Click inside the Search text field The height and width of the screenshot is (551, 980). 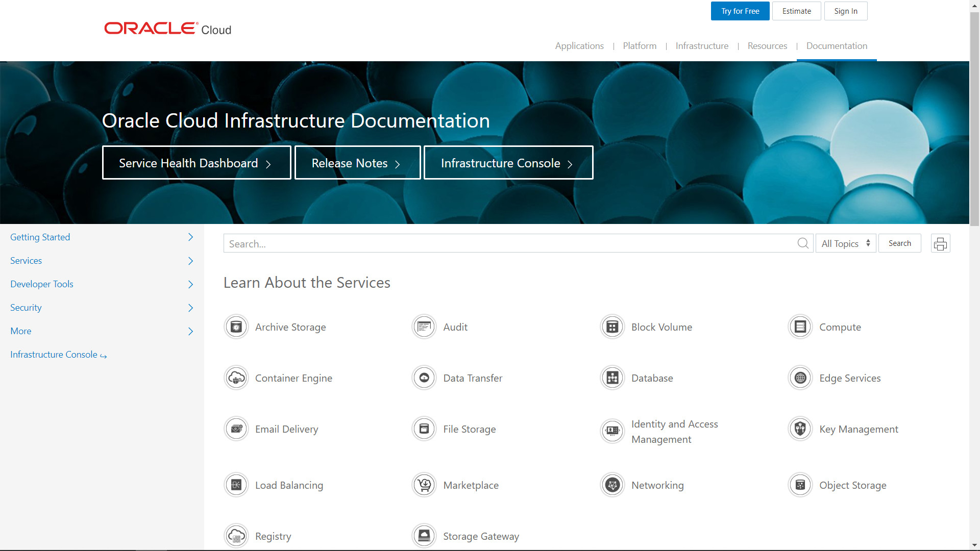[x=510, y=244]
